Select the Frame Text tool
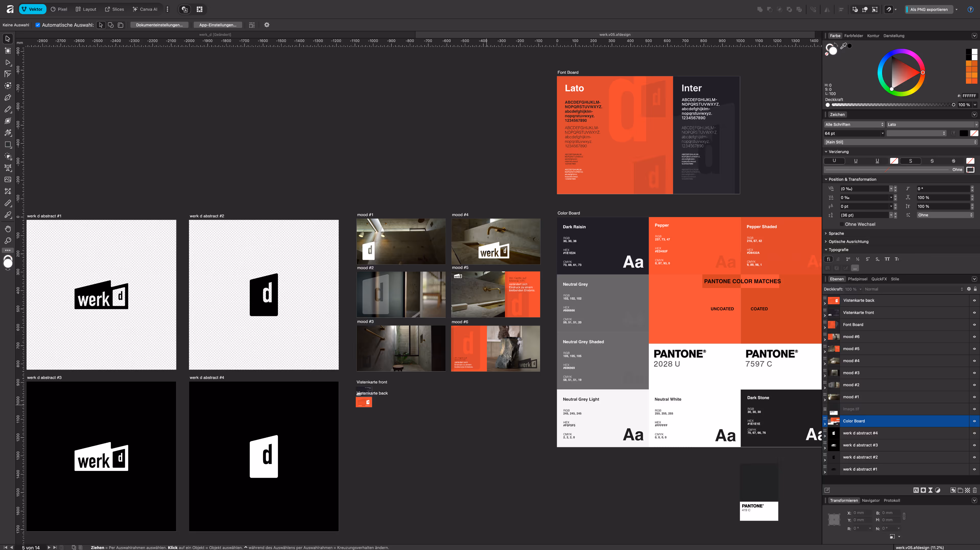 8,168
